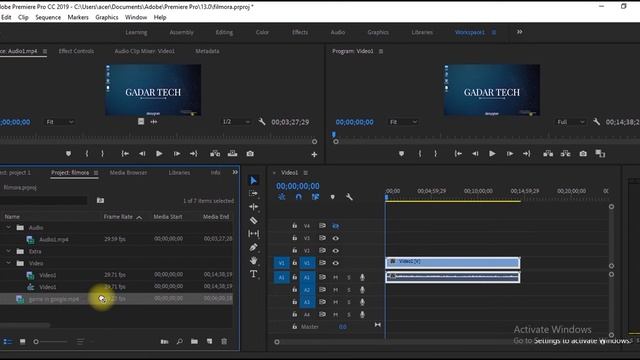Go to In point in Program monitor
Screen dimensions: 640x360
tap(458, 154)
